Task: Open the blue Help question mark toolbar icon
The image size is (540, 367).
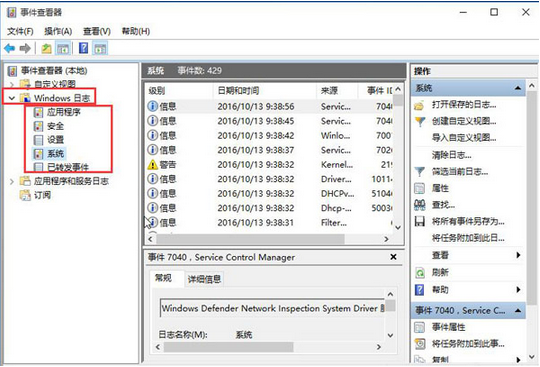Action: 83,48
